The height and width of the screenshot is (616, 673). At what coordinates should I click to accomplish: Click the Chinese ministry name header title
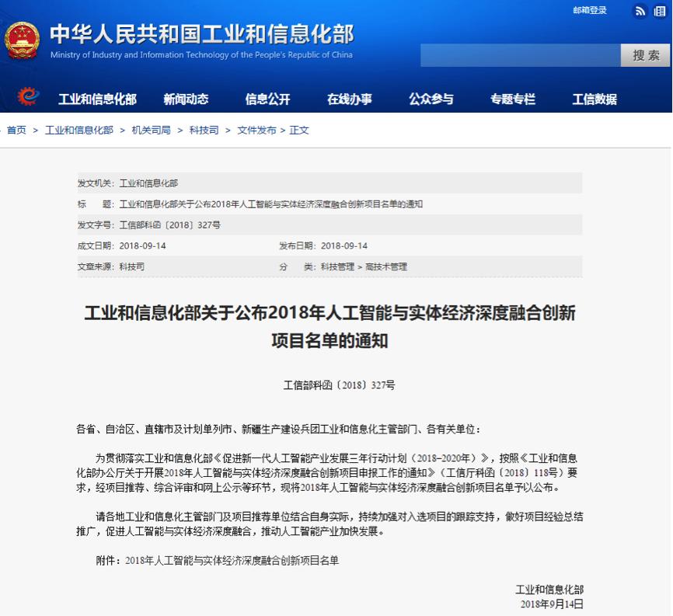click(x=202, y=33)
